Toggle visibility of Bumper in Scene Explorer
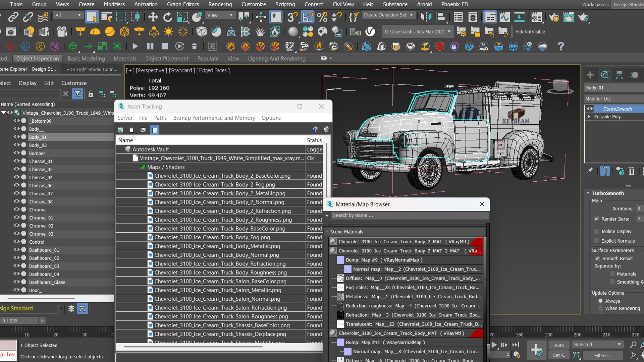The height and width of the screenshot is (362, 644). point(16,153)
